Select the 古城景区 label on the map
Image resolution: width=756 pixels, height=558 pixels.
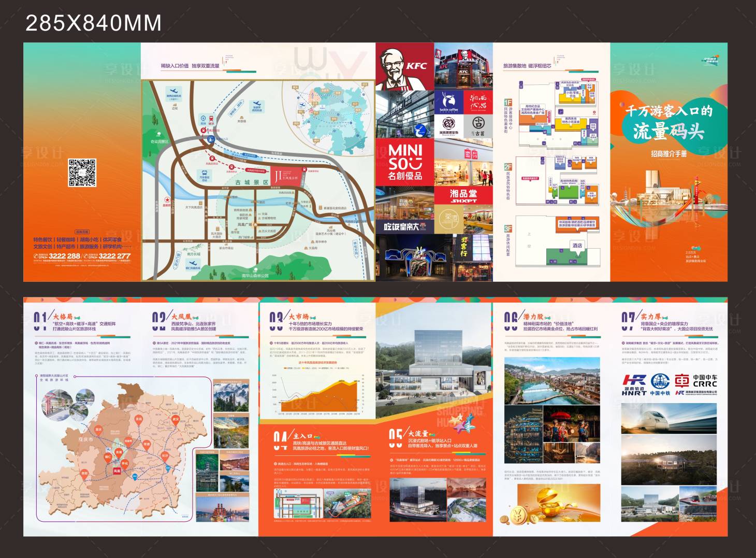pyautogui.click(x=252, y=182)
